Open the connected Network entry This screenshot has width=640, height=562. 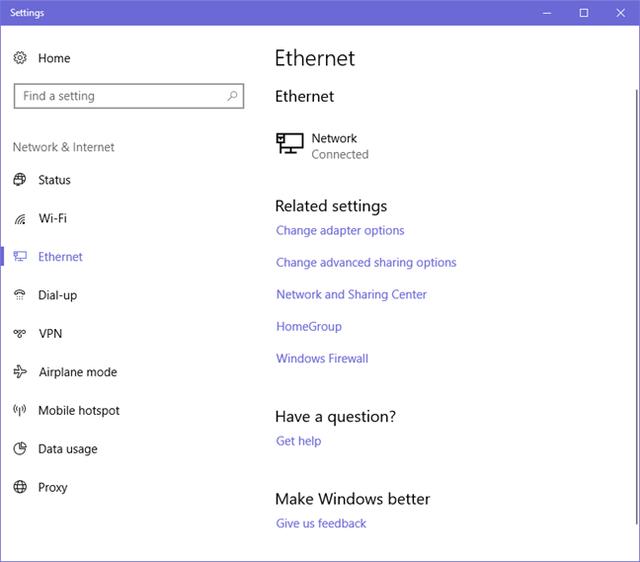click(322, 146)
